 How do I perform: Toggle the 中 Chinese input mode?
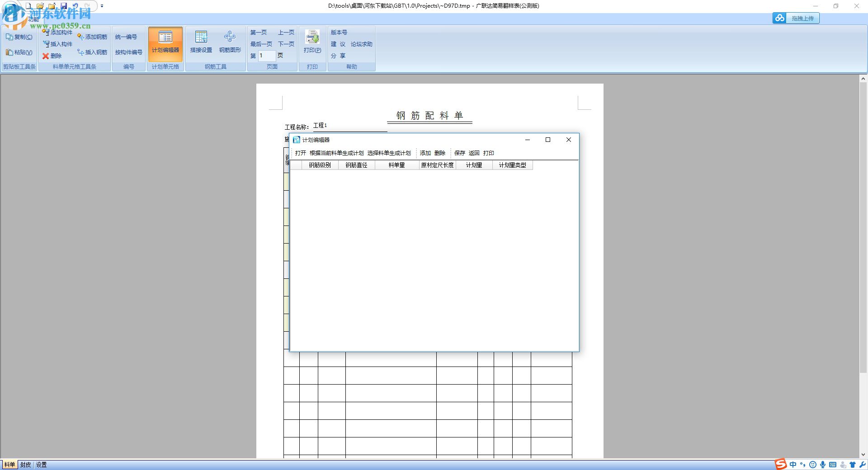click(793, 465)
